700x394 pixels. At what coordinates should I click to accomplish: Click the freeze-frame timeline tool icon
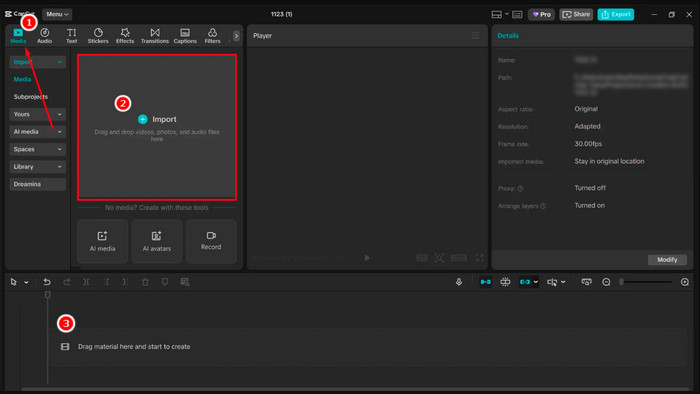185,282
